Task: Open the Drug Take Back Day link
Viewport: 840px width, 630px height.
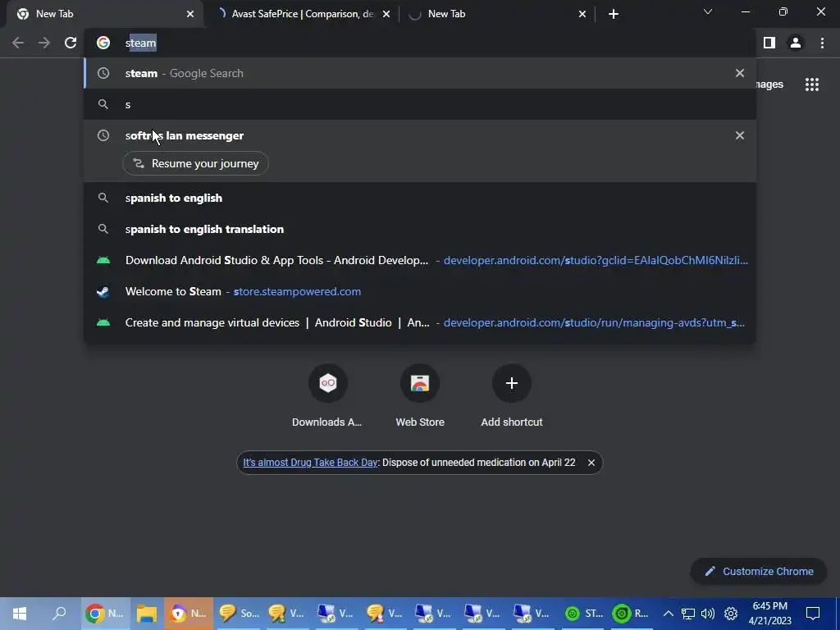Action: [x=310, y=463]
